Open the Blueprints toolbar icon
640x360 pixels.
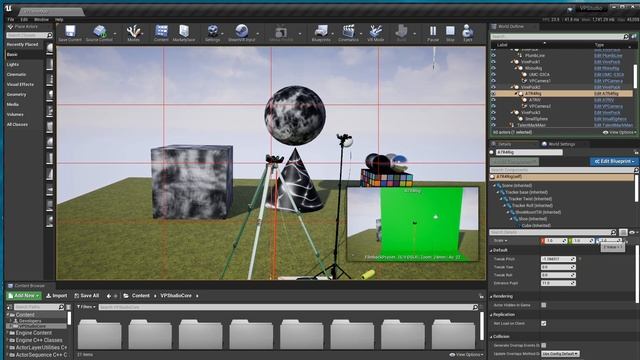[321, 31]
